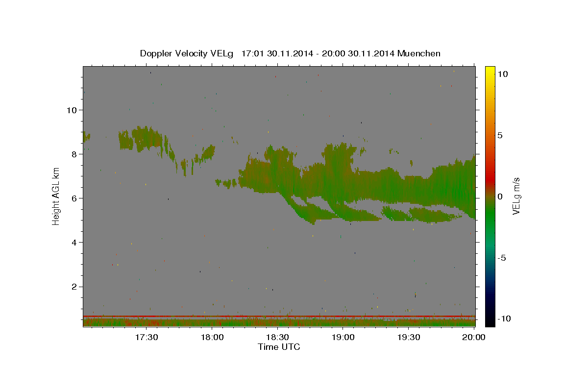
Task: Click the 18:00 time tick label
Action: 212,337
